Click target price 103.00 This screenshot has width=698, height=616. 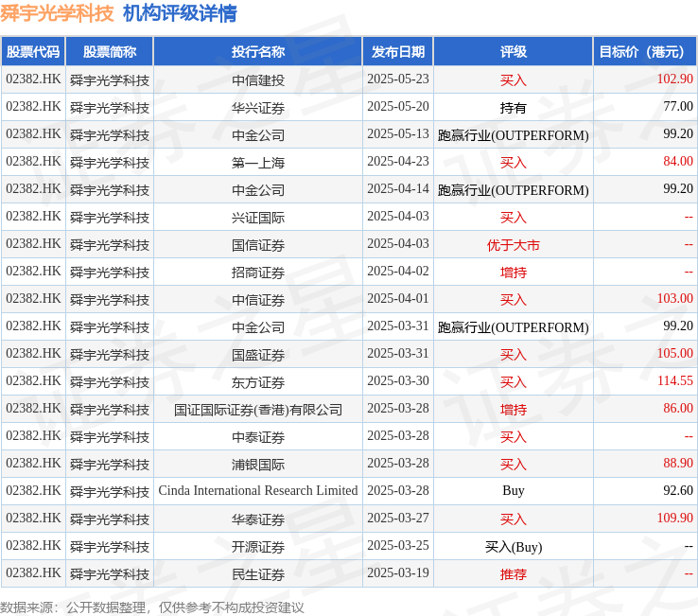[x=675, y=298]
